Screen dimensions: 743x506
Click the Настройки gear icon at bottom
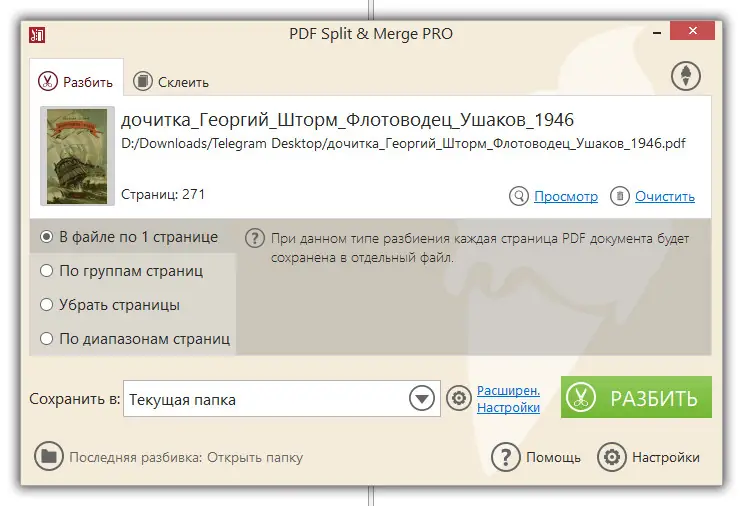pos(612,457)
